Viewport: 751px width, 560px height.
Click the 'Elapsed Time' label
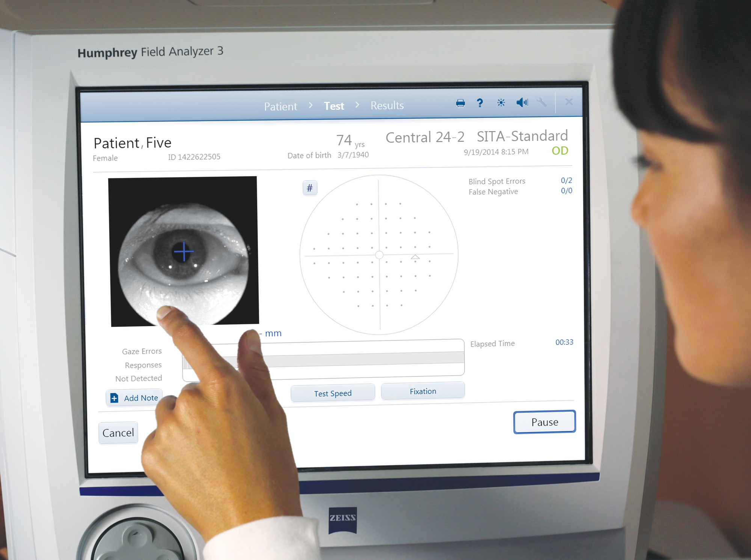point(492,344)
